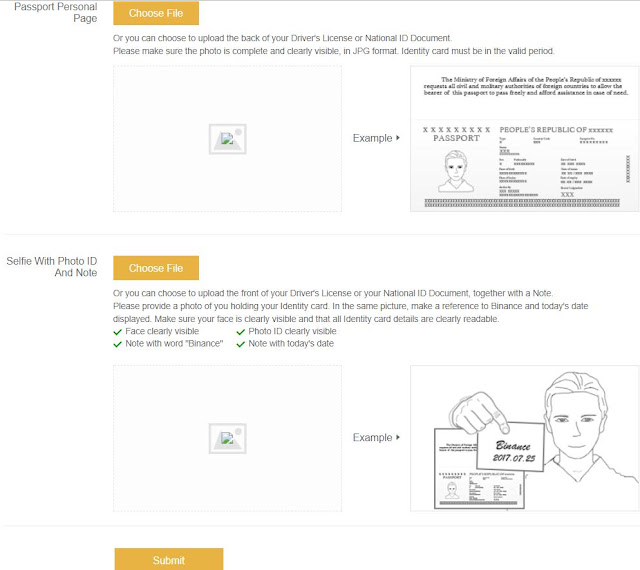Image resolution: width=640 pixels, height=570 pixels.
Task: Click the line about front of Driver's License with Note
Action: coord(333,293)
